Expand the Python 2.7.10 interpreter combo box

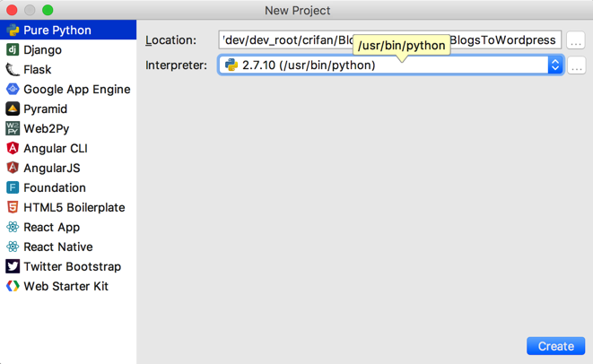pyautogui.click(x=386, y=65)
